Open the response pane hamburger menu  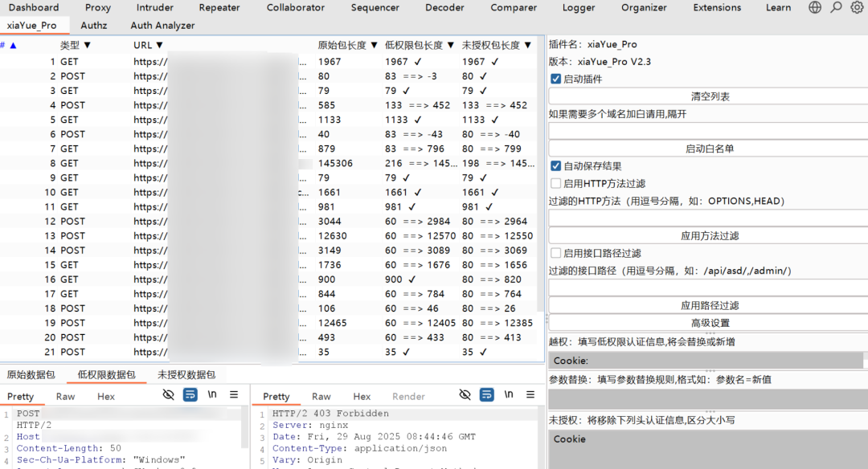pyautogui.click(x=530, y=394)
